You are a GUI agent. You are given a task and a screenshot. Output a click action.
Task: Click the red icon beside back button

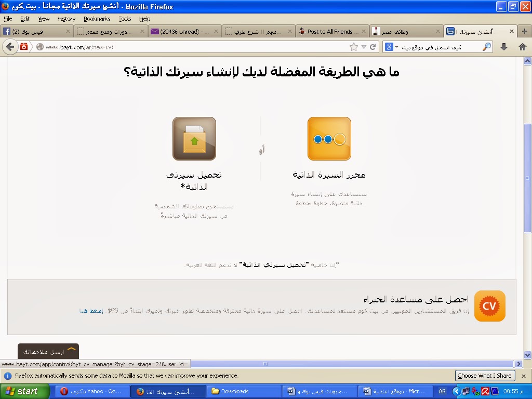point(24,47)
